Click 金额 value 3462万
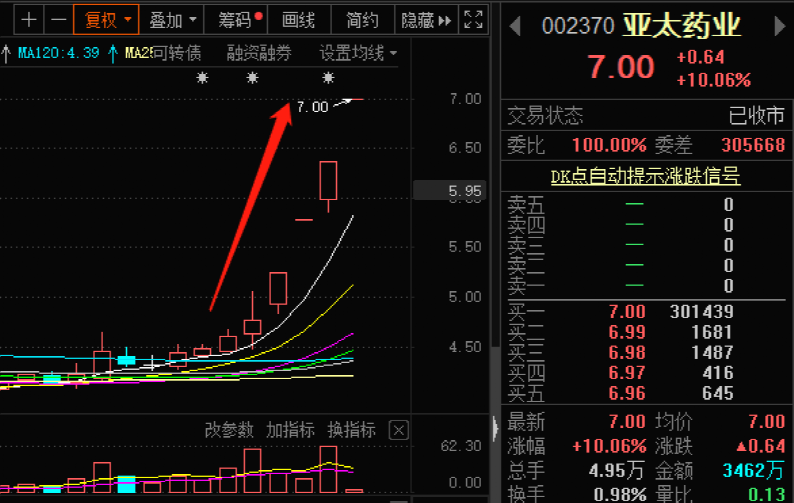 [753, 471]
